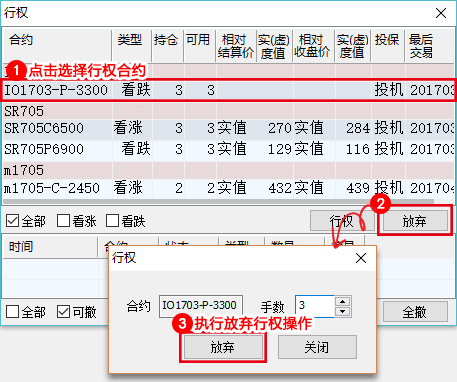Close the small 行权 popup dialog
This screenshot has height=382, width=457.
tap(361, 258)
